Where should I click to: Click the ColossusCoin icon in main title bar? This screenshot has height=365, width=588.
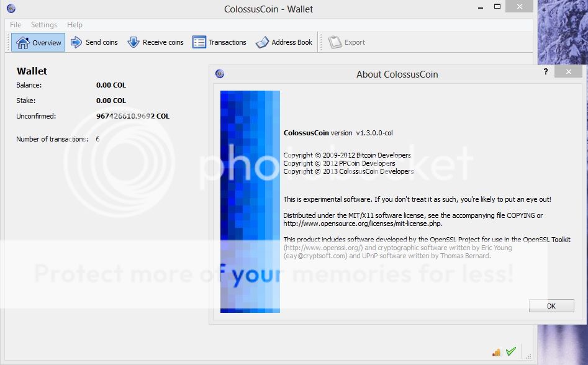(11, 8)
